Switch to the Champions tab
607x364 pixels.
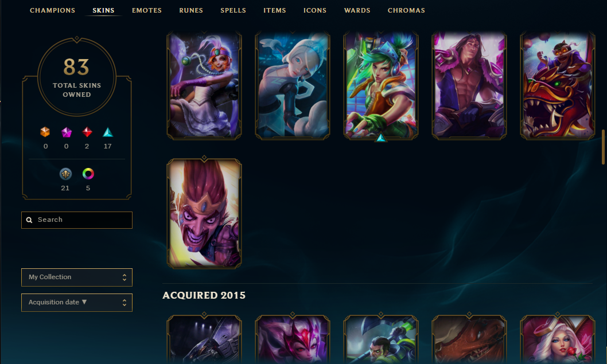(52, 10)
